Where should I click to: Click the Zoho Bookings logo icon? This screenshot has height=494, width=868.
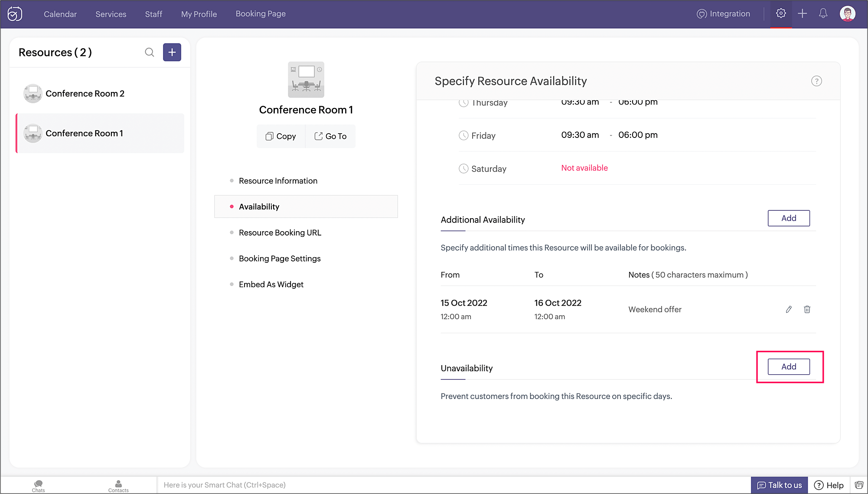click(x=15, y=14)
